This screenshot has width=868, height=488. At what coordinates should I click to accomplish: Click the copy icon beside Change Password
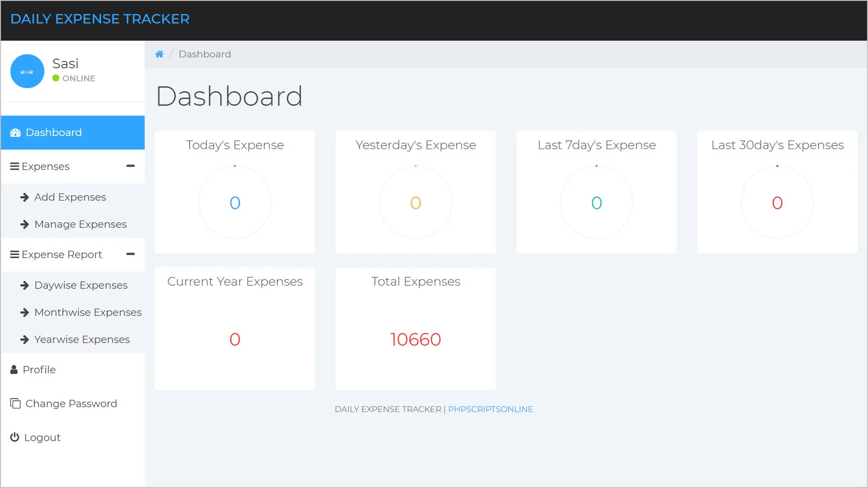click(15, 403)
